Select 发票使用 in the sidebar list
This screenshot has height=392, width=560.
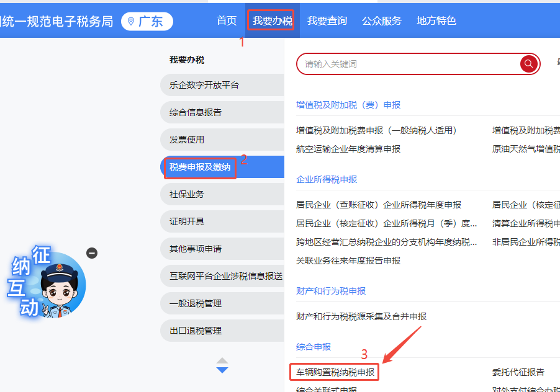(x=187, y=140)
